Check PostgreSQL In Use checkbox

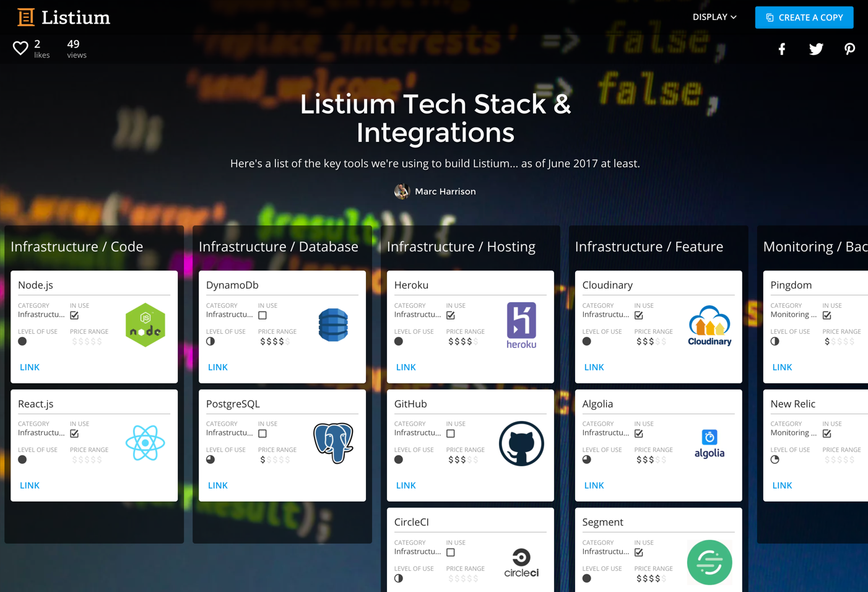(x=263, y=433)
